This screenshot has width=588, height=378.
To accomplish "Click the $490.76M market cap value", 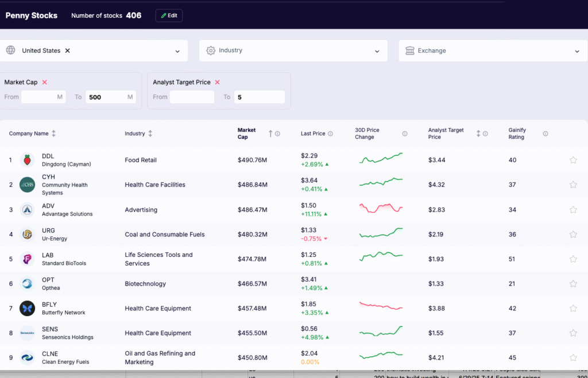I will pyautogui.click(x=253, y=160).
